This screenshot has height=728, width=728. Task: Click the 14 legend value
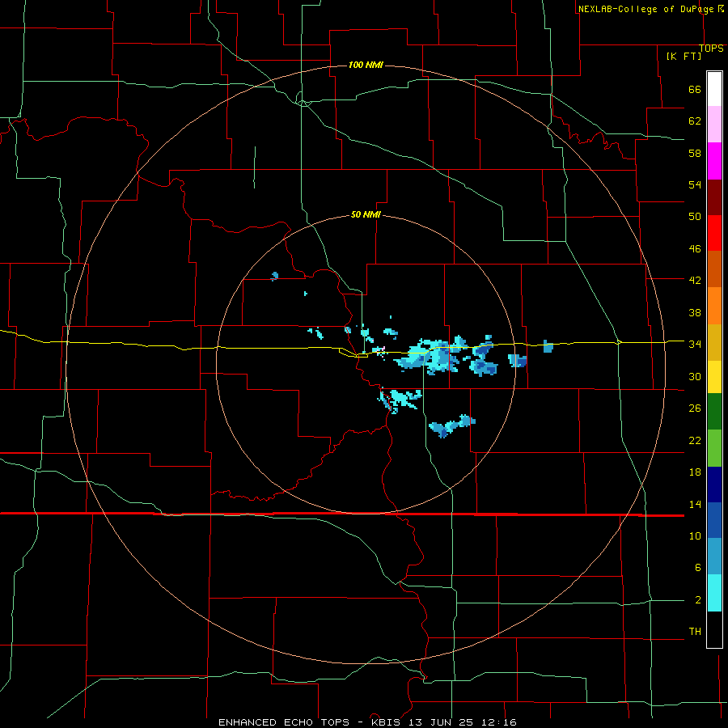695,504
